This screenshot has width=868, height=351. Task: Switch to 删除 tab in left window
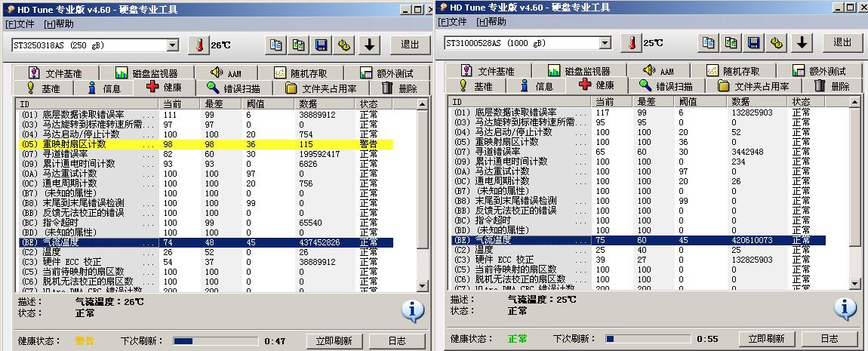click(x=400, y=88)
